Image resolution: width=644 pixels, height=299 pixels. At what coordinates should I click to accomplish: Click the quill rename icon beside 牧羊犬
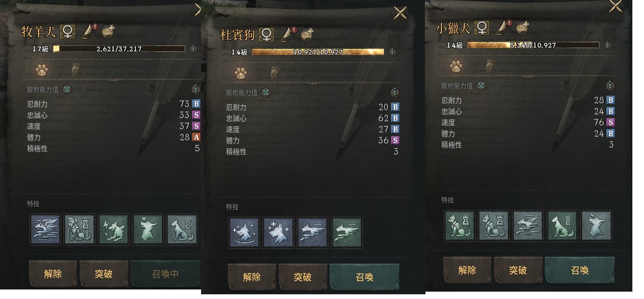pos(89,31)
